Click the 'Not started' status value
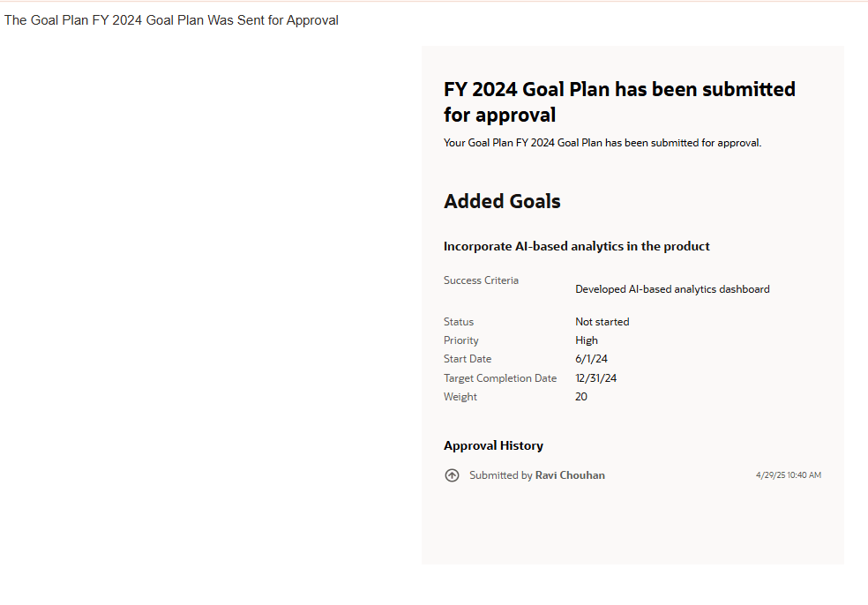868x605 pixels. pyautogui.click(x=602, y=322)
